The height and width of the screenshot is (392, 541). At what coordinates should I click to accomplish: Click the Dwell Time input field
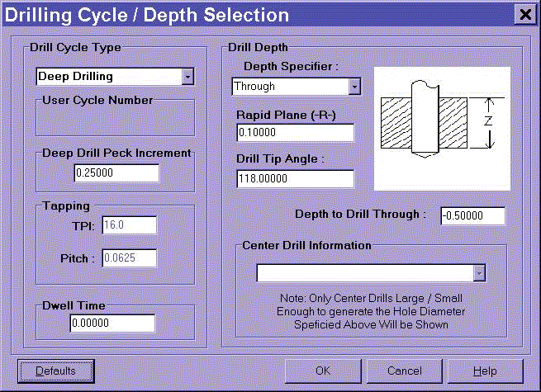[x=112, y=323]
